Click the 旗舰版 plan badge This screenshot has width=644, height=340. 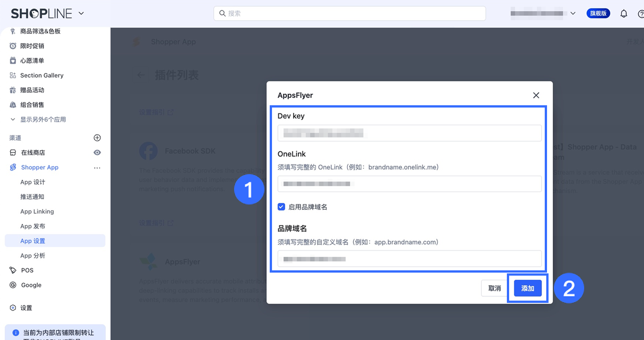click(x=598, y=13)
